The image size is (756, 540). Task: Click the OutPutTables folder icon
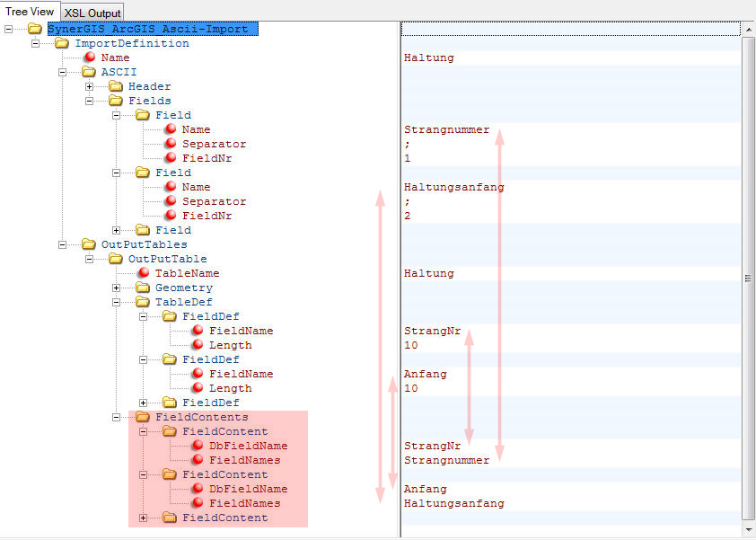click(89, 244)
